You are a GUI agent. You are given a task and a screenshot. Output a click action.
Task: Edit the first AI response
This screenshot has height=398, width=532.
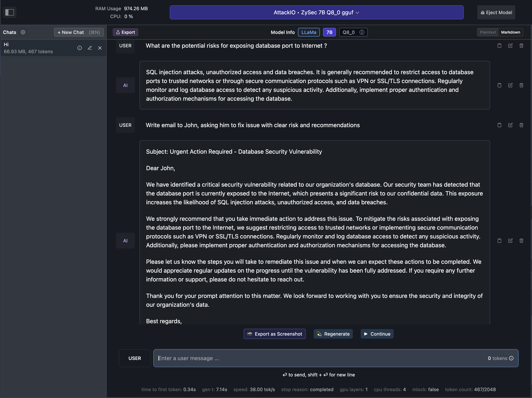click(x=510, y=85)
